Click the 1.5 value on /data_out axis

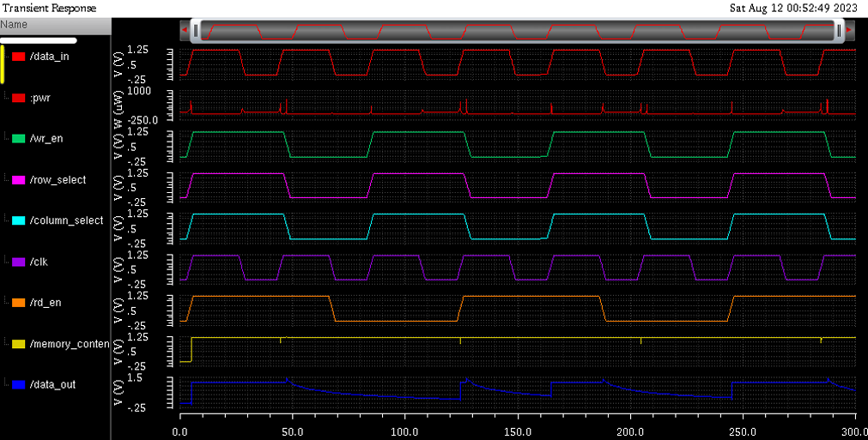[135, 377]
